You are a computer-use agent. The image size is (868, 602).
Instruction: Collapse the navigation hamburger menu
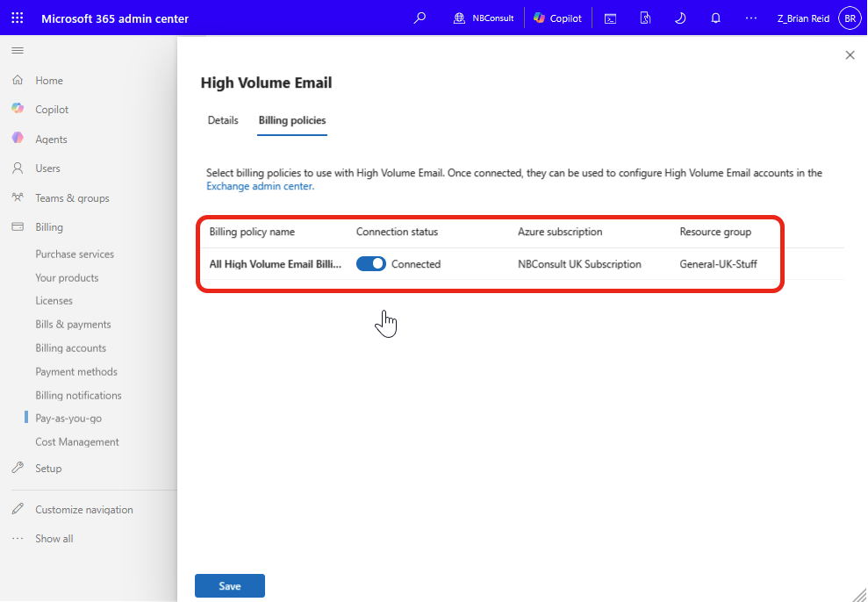pos(18,51)
